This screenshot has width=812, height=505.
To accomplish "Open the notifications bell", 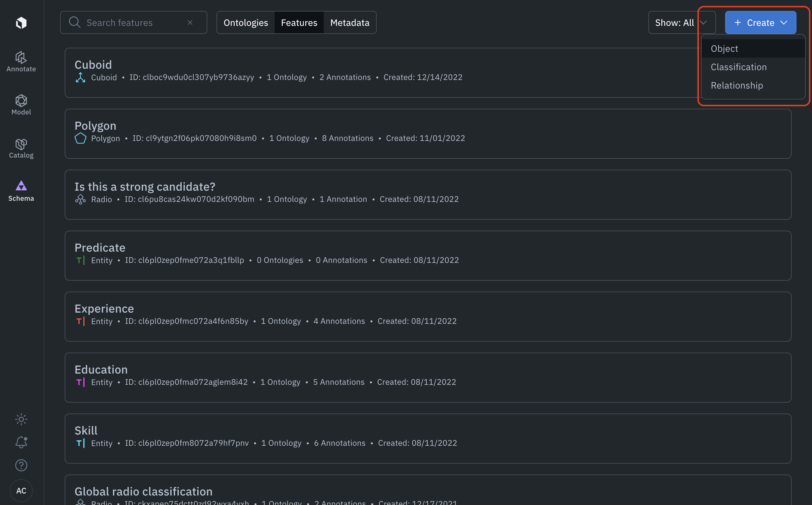I will point(21,442).
